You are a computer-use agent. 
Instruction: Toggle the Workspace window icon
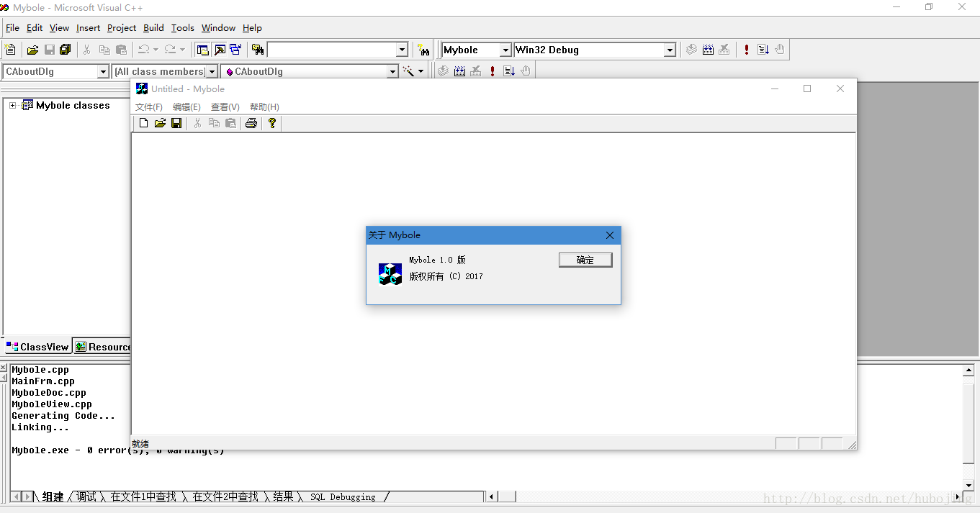click(203, 50)
